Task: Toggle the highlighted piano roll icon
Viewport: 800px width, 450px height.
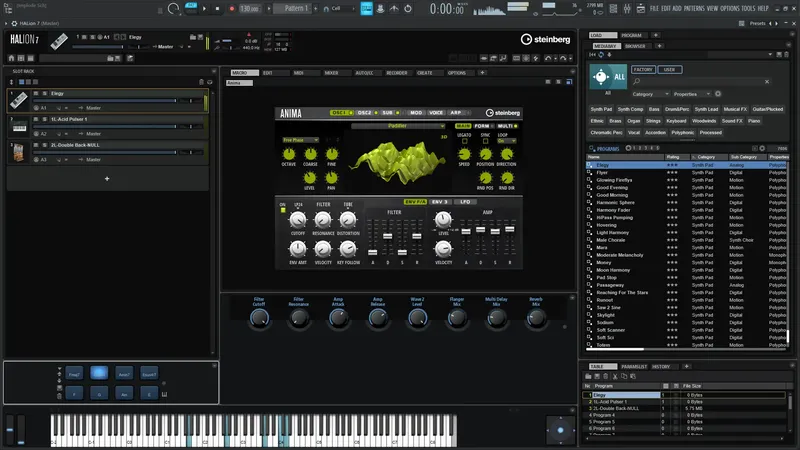Action: click(x=366, y=9)
